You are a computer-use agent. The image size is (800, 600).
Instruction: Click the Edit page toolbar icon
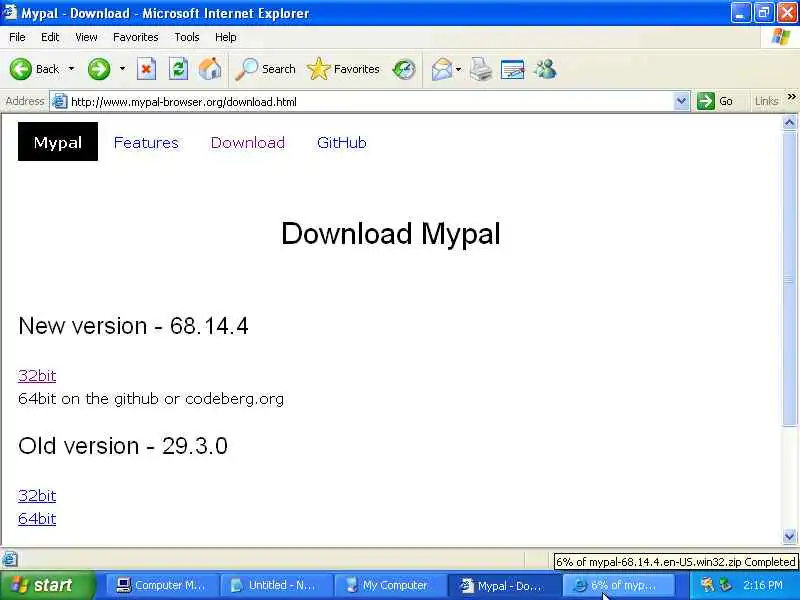pos(513,69)
